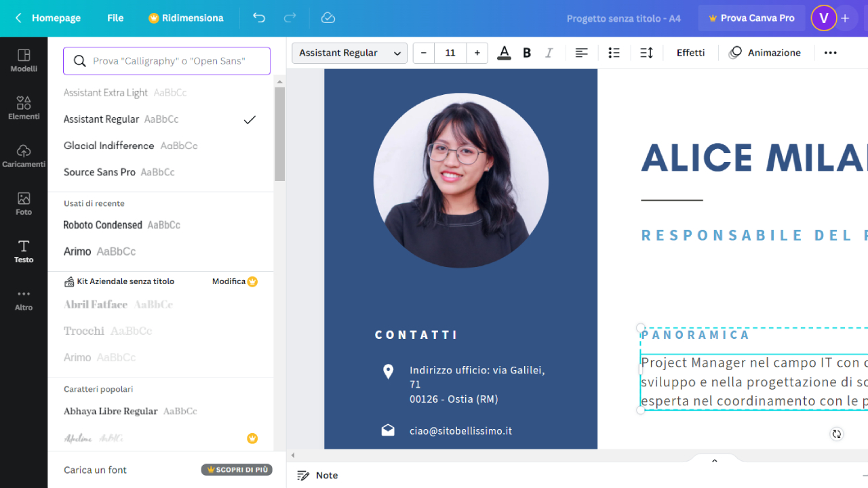Click the Prova Canva Pro button
Image resolution: width=868 pixels, height=488 pixels.
click(751, 18)
